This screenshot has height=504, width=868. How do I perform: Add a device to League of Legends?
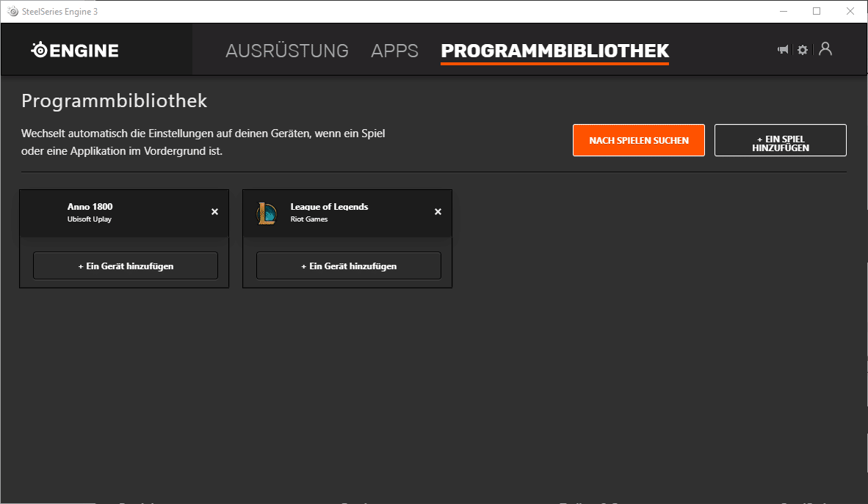point(349,266)
